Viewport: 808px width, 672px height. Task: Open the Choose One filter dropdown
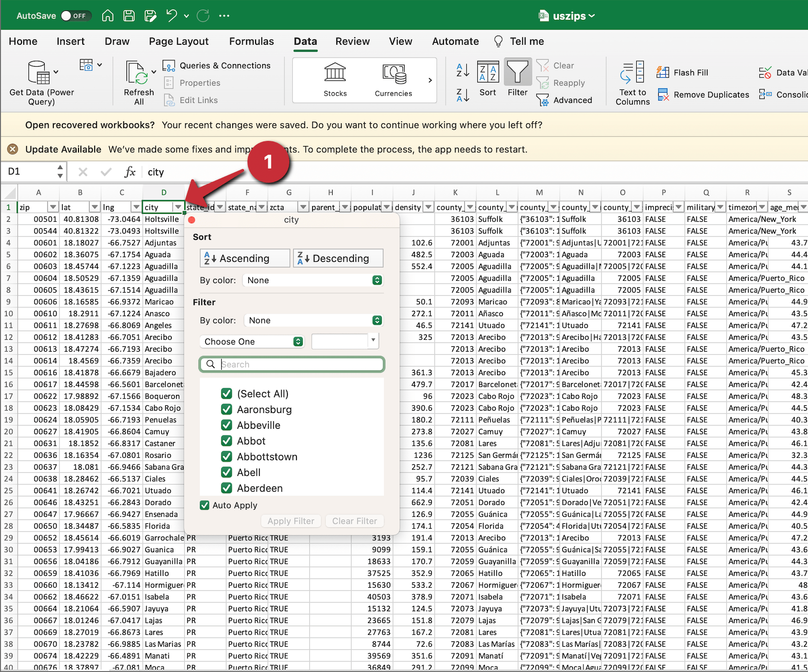[251, 341]
